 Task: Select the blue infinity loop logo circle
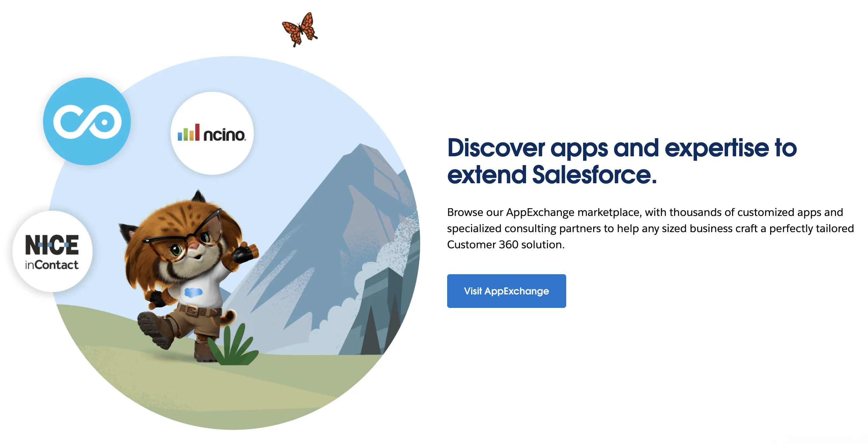pyautogui.click(x=87, y=121)
